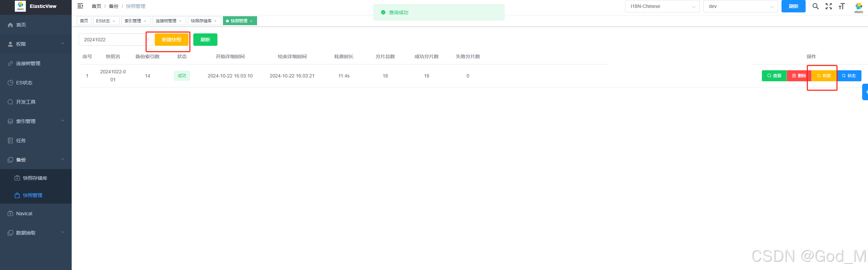
Task: Click 首页 in the breadcrumb
Action: 96,6
